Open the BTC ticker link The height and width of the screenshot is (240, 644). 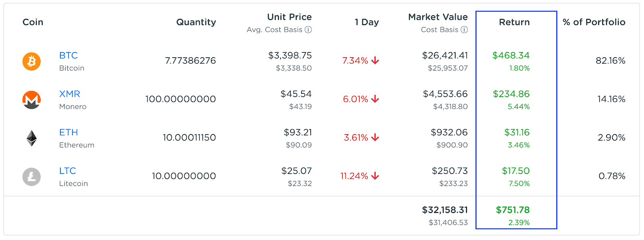coord(68,56)
